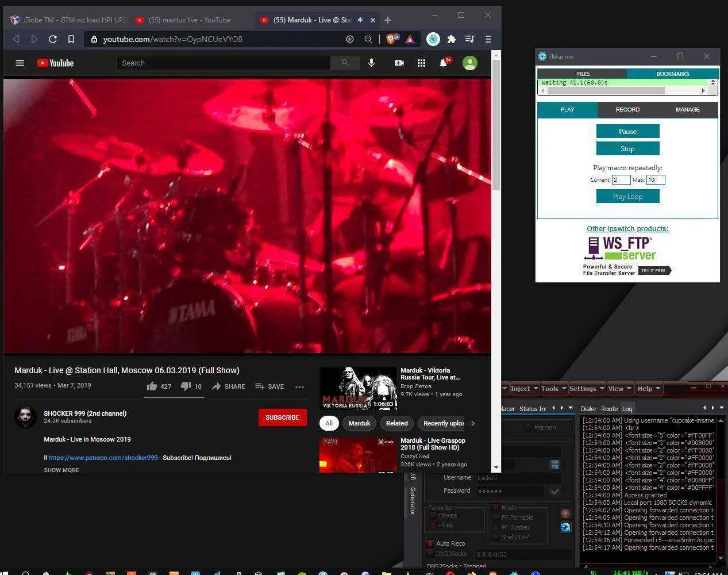Select the PF Portable radio
This screenshot has height=575, width=728.
point(495,517)
